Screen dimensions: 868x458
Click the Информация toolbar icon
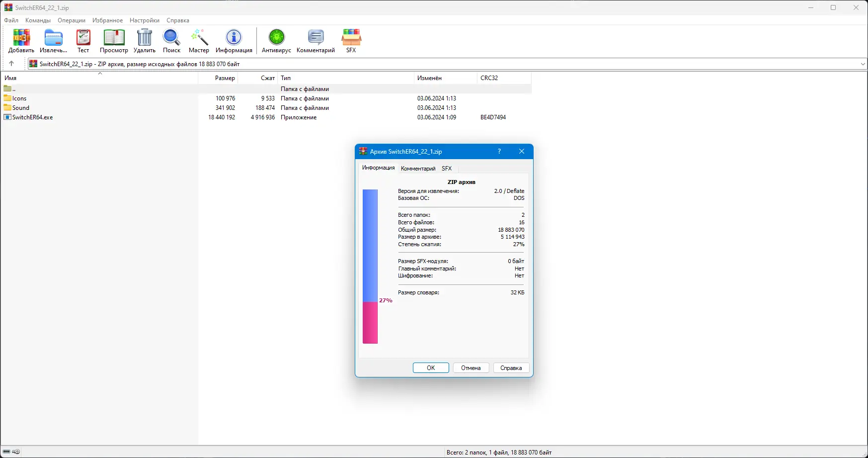click(234, 38)
